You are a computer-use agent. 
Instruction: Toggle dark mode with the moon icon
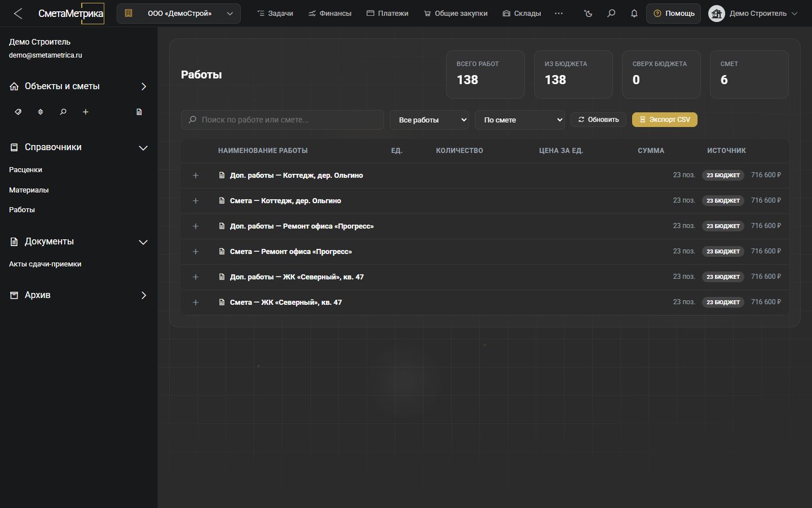coord(589,13)
